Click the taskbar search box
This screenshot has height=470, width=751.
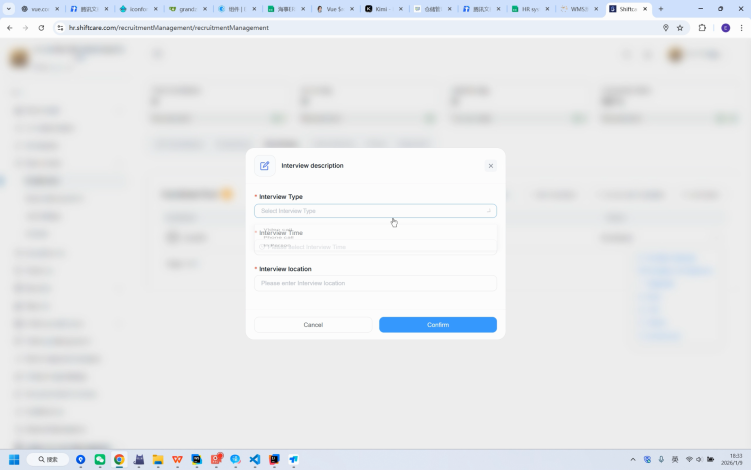tap(48, 459)
